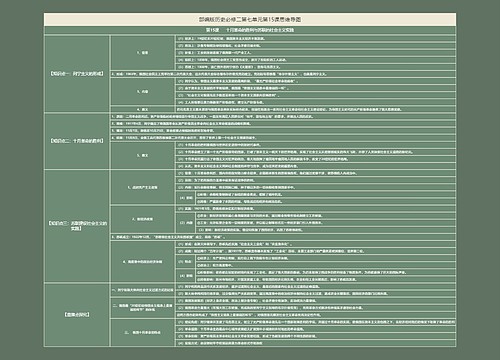Image resolution: width=500 pixels, height=360 pixels.
Task: Click the '4. 意义' cell under 知识点一
Action: (143, 109)
